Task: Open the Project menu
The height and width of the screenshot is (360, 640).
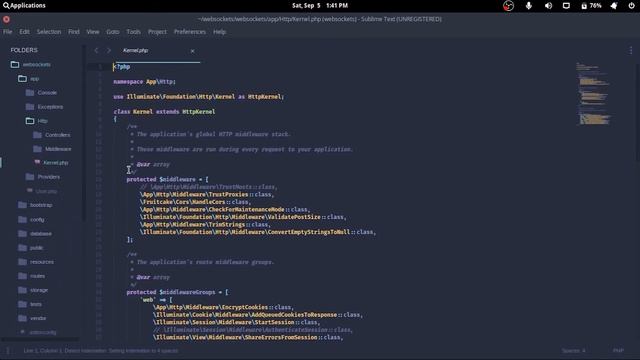Action: (x=157, y=32)
